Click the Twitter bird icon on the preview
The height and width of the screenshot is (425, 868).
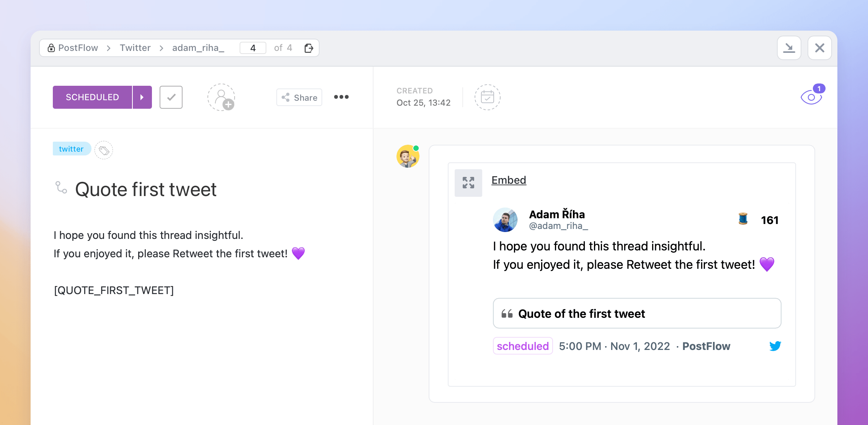775,346
